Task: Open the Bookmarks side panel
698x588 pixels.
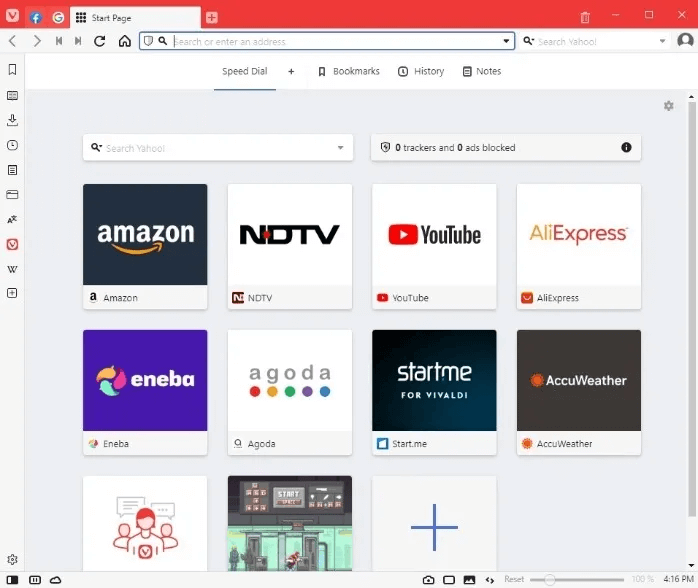Action: tap(12, 69)
